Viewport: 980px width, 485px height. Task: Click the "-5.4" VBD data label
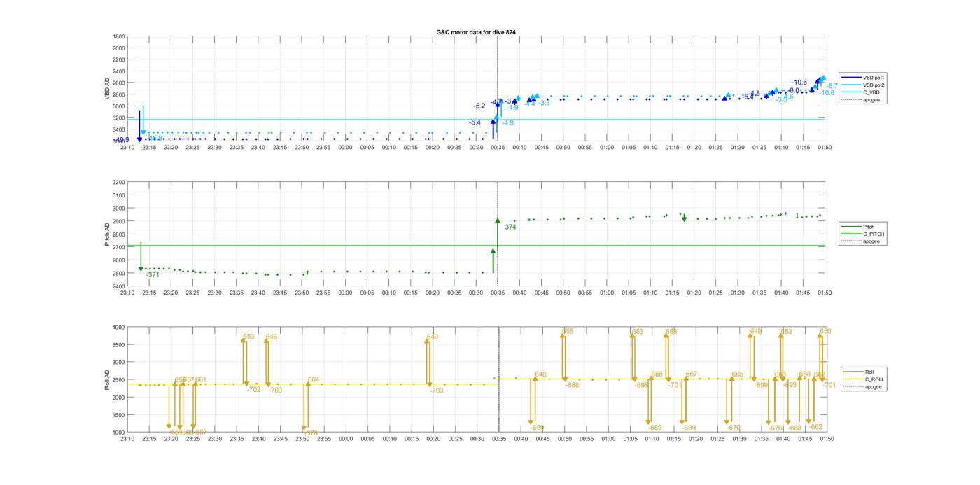pyautogui.click(x=475, y=122)
